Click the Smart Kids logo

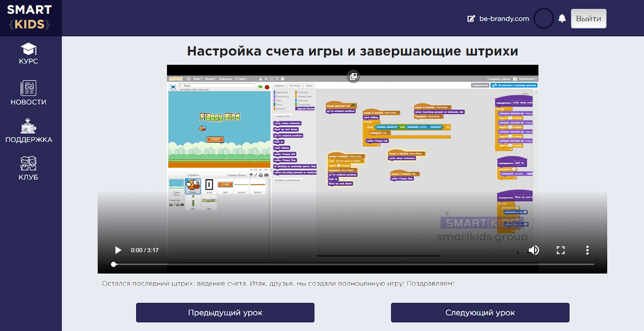29,17
